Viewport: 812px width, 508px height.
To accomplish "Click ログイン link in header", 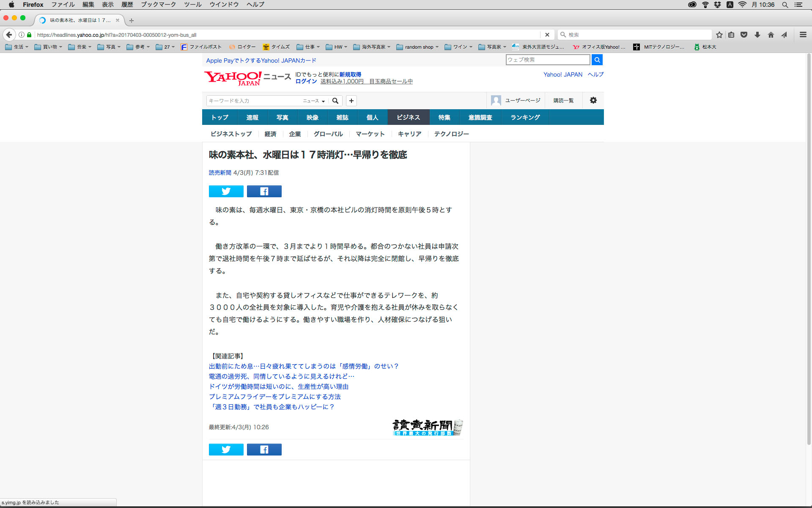I will coord(306,81).
